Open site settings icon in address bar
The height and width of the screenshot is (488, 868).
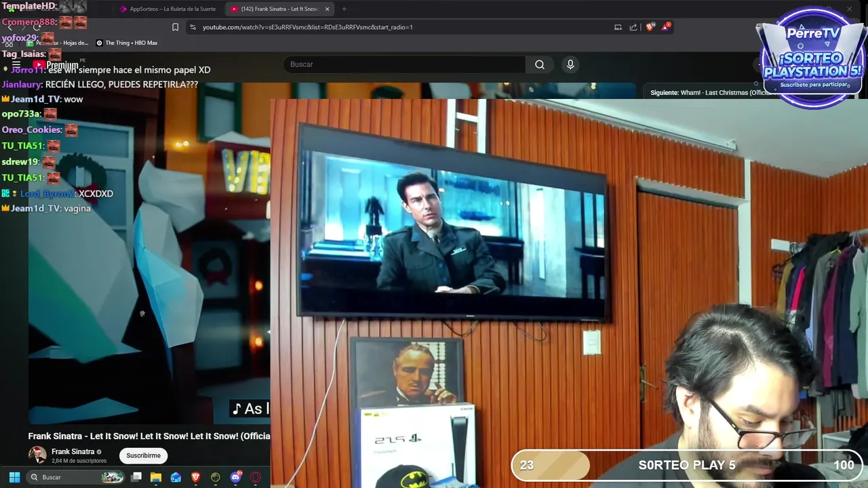193,27
